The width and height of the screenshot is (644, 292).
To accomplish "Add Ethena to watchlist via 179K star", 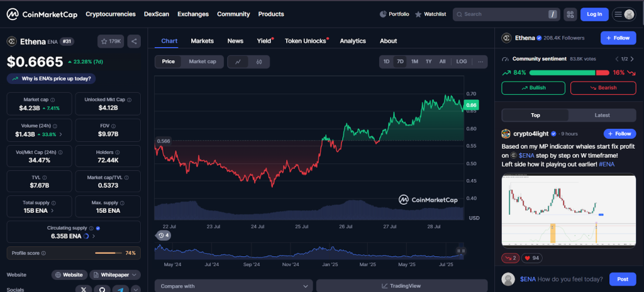I will 111,41.
